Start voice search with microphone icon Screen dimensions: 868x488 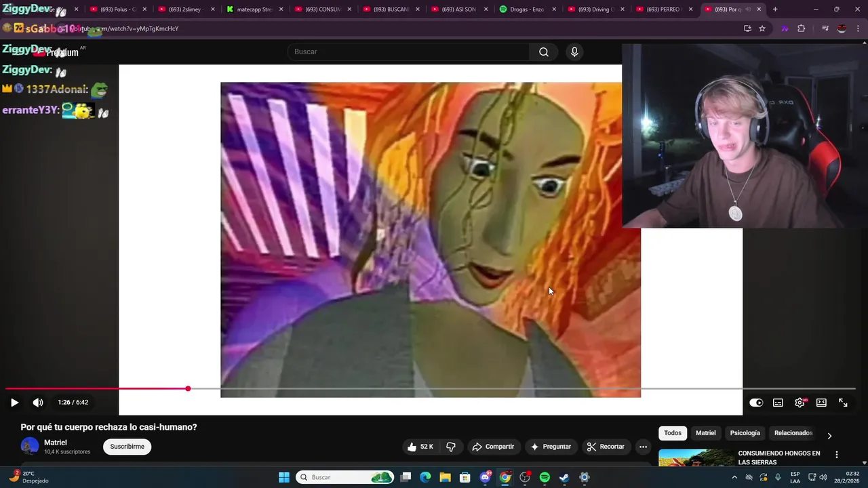tap(574, 52)
